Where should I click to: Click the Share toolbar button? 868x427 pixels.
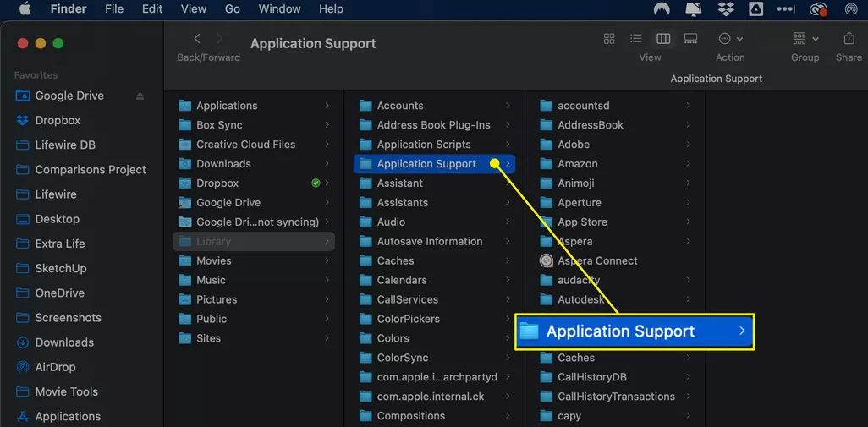(849, 38)
